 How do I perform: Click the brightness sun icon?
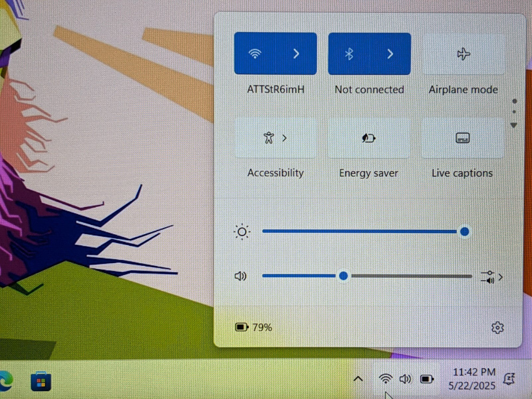pos(242,232)
